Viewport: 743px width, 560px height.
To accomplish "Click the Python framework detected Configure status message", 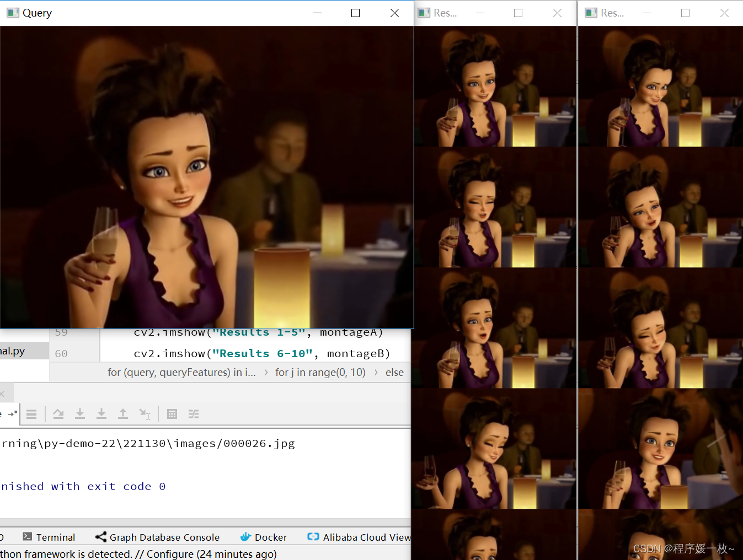I will coord(138,554).
